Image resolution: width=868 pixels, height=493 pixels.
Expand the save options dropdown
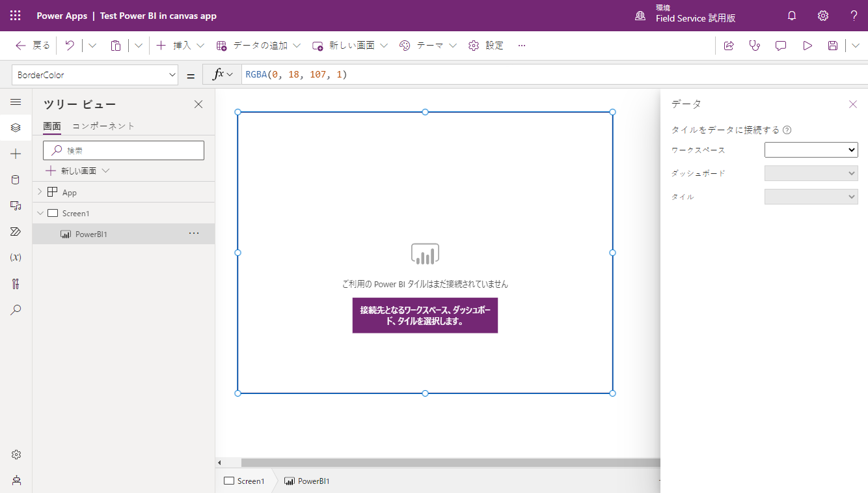coord(856,46)
